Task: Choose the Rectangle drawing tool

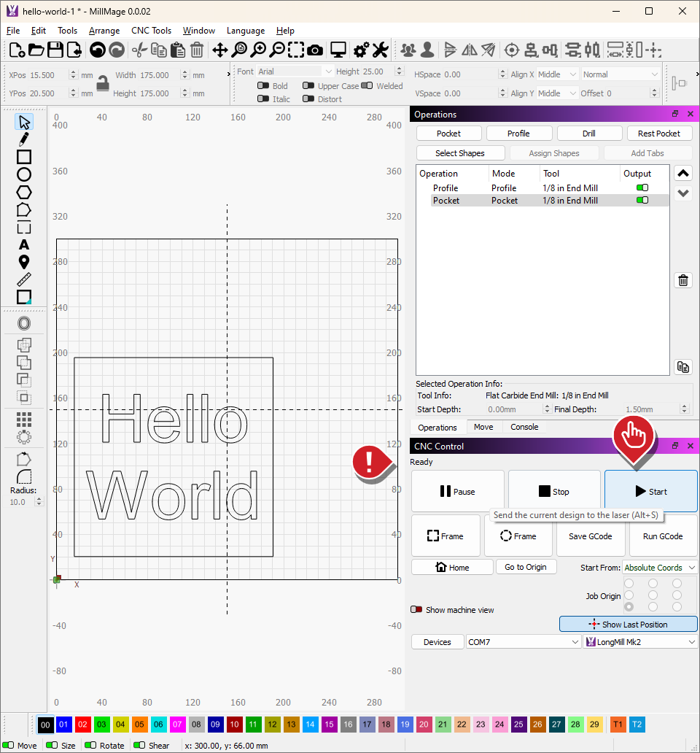Action: click(x=24, y=157)
